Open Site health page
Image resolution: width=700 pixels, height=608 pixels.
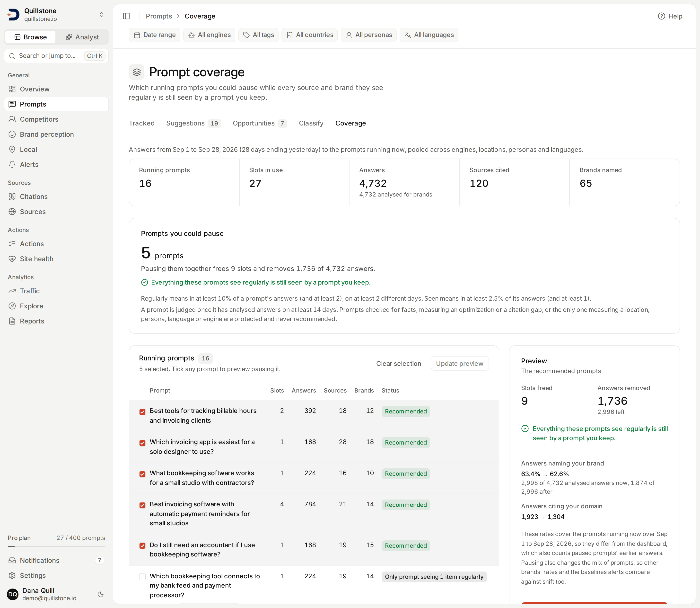pyautogui.click(x=56, y=259)
